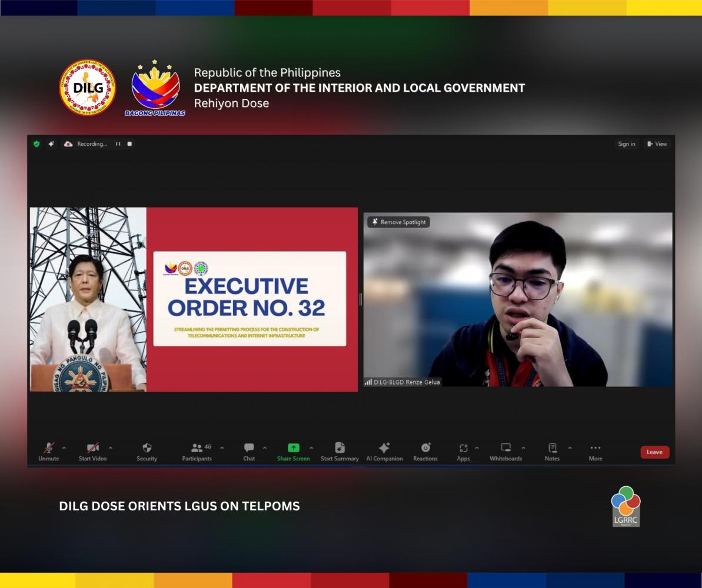Click the green Share Screen button
Viewport: 702px width, 588px height.
[293, 452]
